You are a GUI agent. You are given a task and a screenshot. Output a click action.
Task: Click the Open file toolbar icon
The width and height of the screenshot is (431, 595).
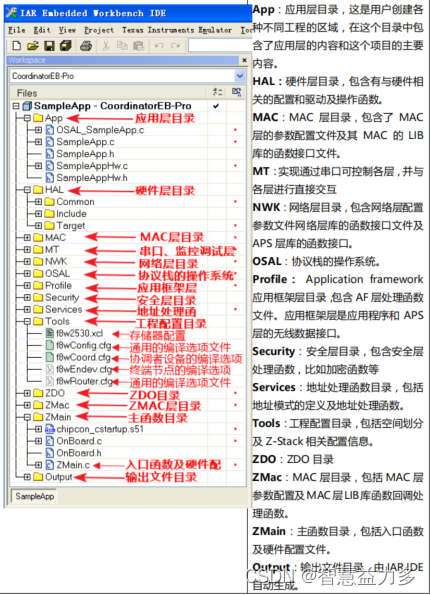click(33, 46)
